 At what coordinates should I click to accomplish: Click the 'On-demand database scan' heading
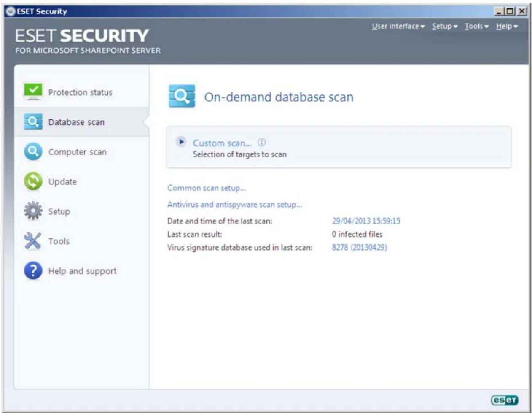pyautogui.click(x=279, y=97)
